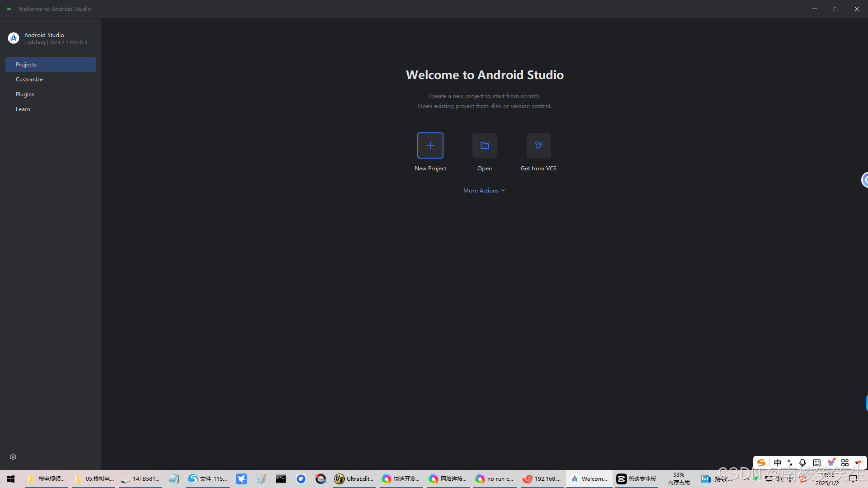Open the terminal icon in the taskbar
868x488 pixels.
tap(281, 479)
